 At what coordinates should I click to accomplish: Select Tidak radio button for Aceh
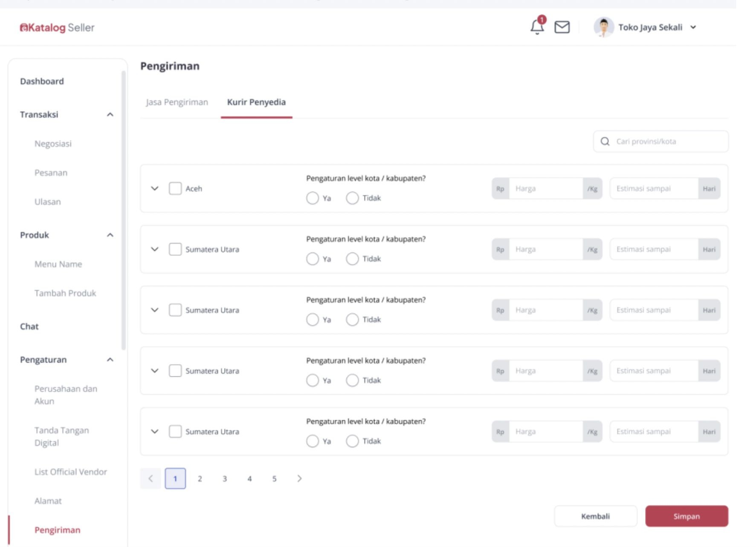click(352, 198)
